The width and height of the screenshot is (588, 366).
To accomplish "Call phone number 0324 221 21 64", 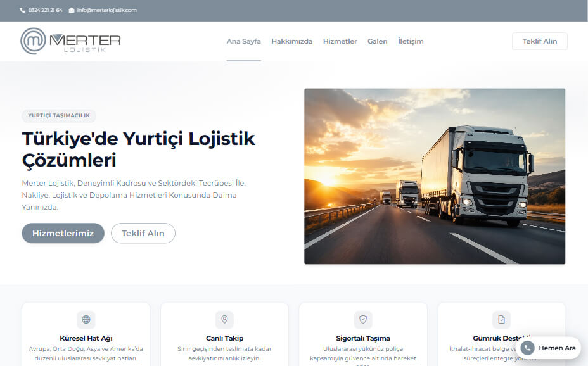I will click(46, 10).
